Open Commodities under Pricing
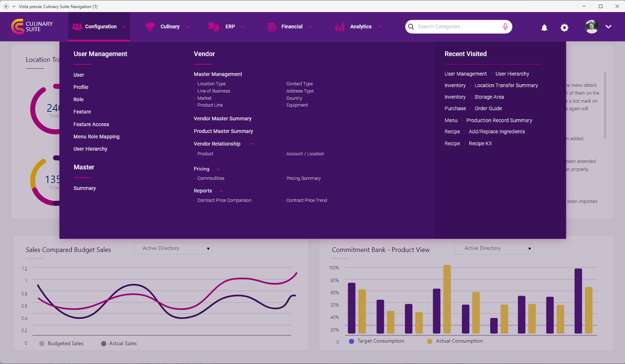This screenshot has width=625, height=364. [211, 178]
